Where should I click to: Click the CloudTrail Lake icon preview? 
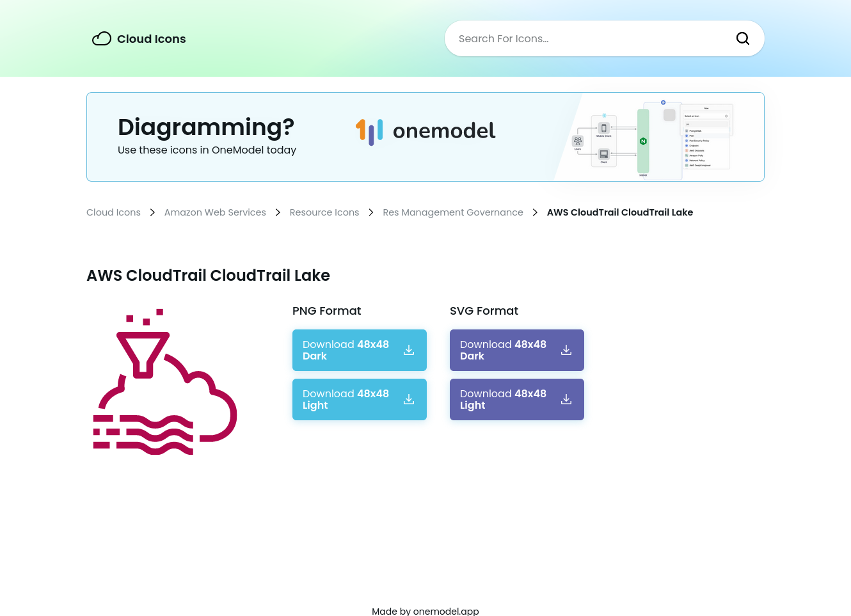click(165, 382)
